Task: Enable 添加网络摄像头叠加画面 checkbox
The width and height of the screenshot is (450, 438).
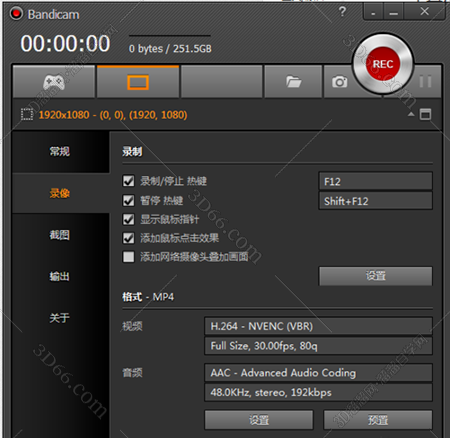Action: point(129,257)
